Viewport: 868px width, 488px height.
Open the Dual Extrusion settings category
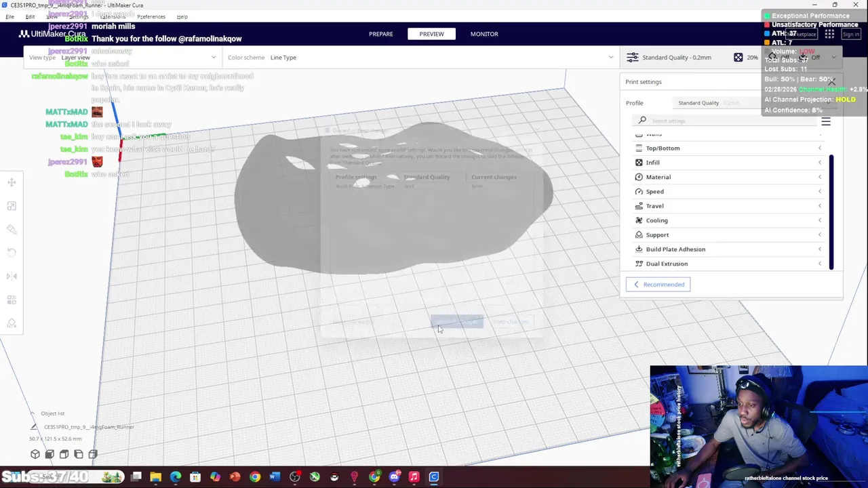click(x=730, y=264)
